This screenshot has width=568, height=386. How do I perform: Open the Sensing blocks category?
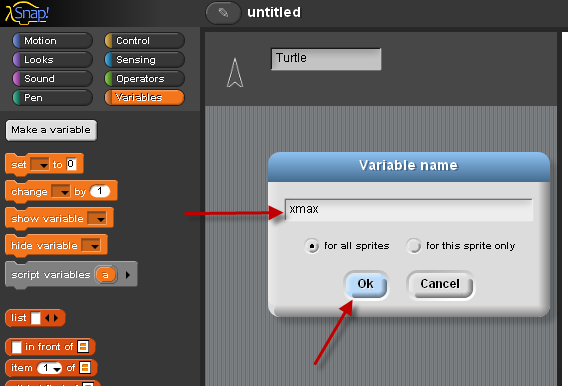pos(145,60)
